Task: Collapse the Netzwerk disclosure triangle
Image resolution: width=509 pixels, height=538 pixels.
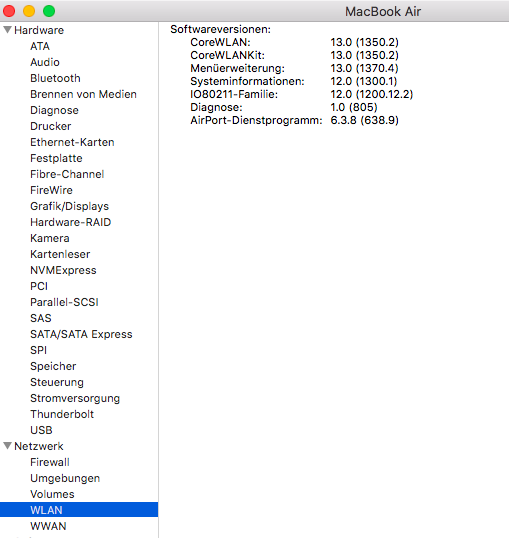Action: coord(8,446)
